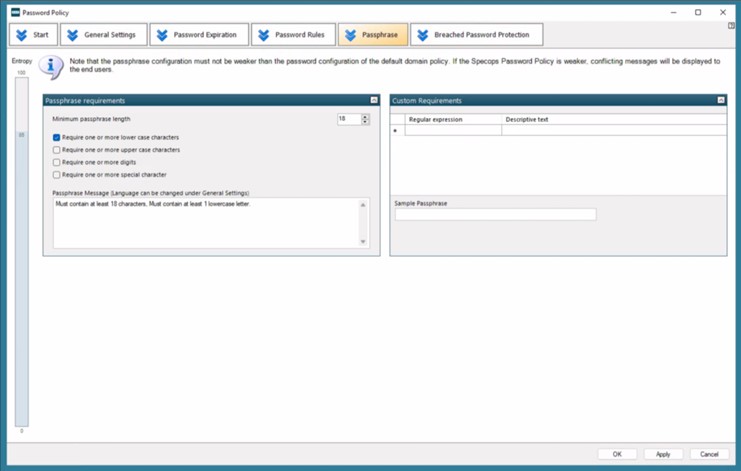Open the Password Expiration tab
The height and width of the screenshot is (471, 741).
tap(199, 34)
